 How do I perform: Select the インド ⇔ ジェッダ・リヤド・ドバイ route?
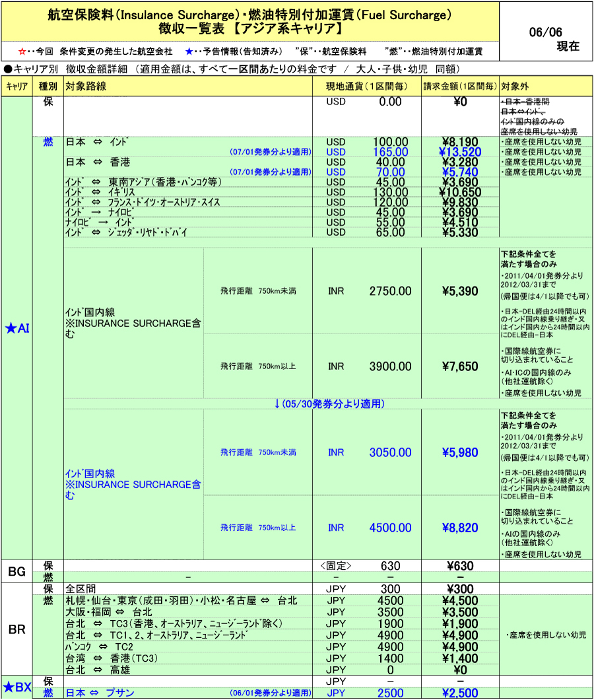pyautogui.click(x=126, y=232)
